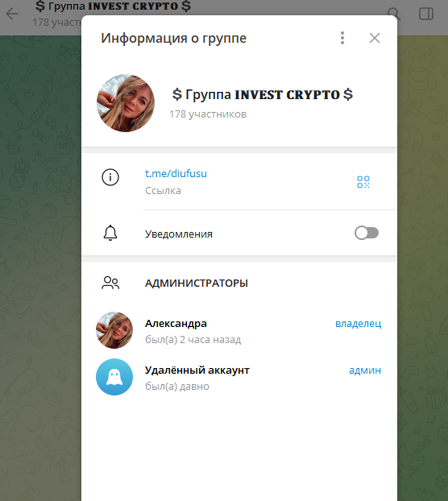Click the 178 участников member count
Viewport: 448px width, 501px height.
click(208, 113)
